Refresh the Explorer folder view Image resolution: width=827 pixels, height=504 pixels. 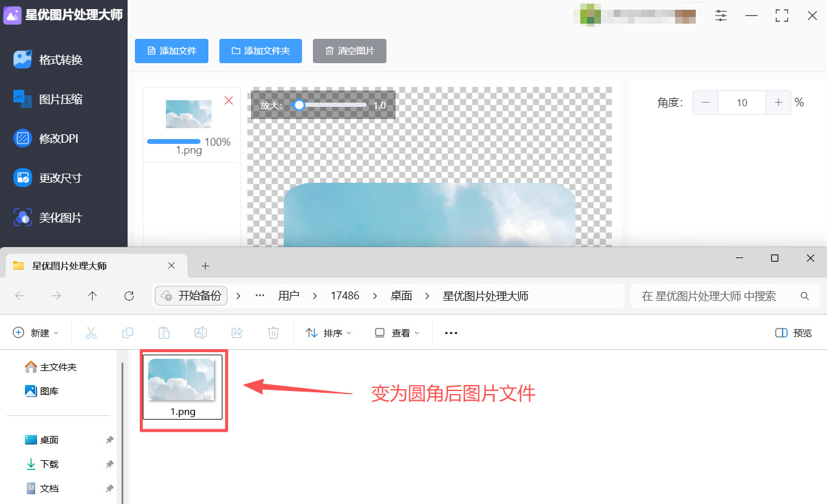129,296
